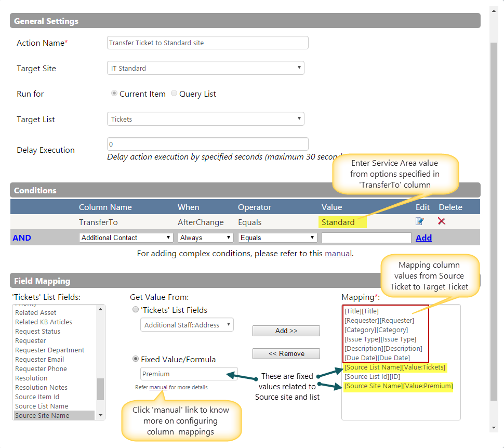Screen dimensions: 504x448
Task: Click the Add >> mapping button
Action: point(286,331)
